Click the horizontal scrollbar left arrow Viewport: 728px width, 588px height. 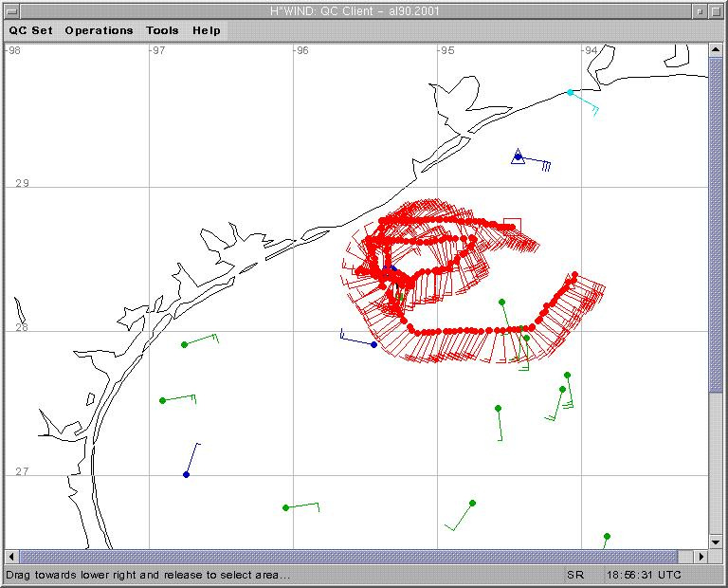[11, 557]
